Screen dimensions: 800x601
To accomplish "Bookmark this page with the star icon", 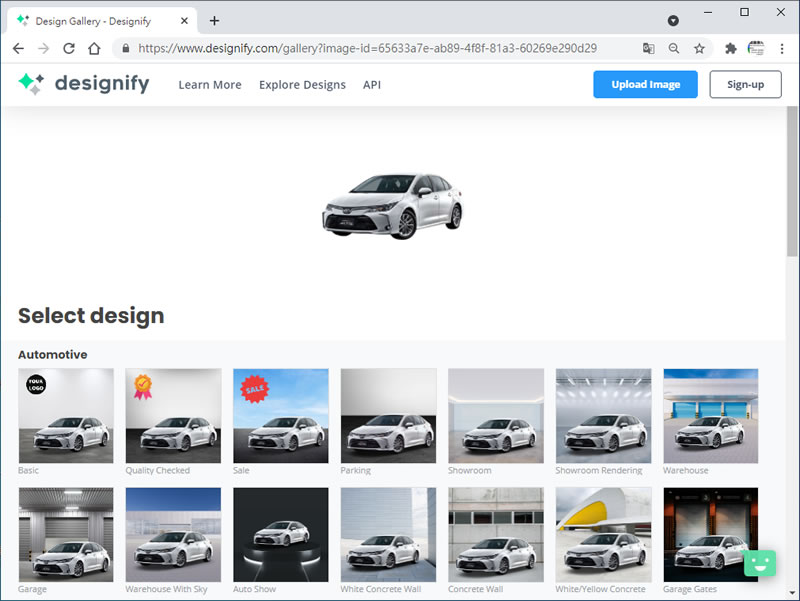I will coord(699,48).
